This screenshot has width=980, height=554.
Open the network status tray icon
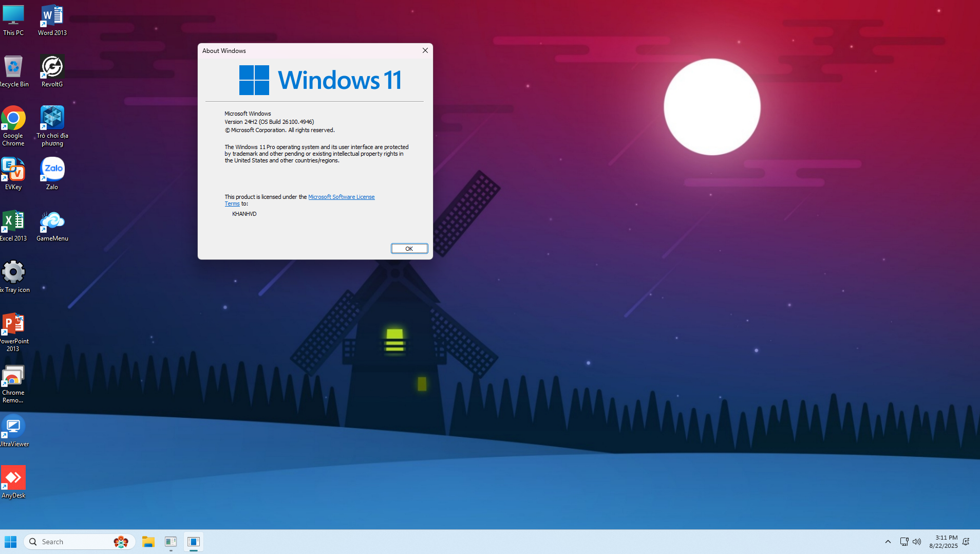904,542
